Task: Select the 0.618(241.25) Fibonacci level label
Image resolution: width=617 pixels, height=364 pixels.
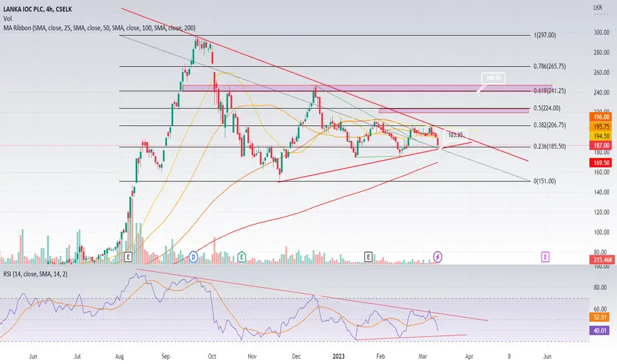Action: pos(549,91)
